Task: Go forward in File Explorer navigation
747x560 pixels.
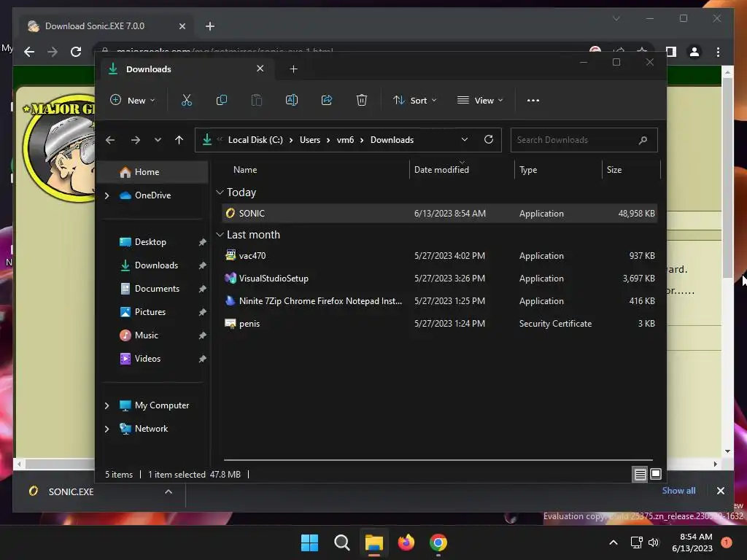Action: point(136,140)
